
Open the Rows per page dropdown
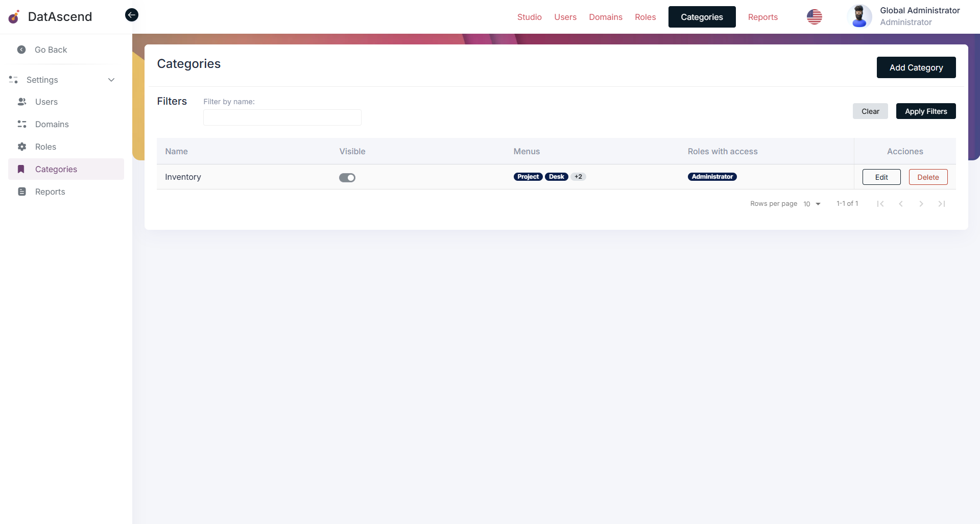811,204
